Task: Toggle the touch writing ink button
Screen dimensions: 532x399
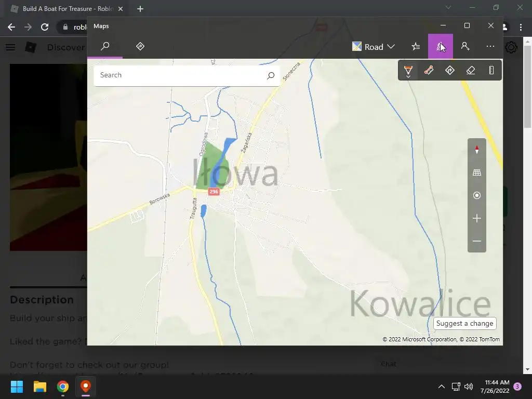Action: 491,71
